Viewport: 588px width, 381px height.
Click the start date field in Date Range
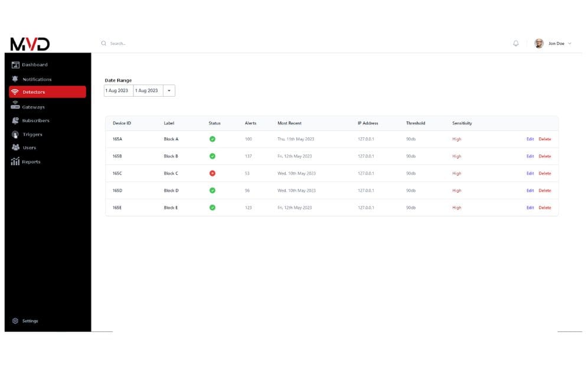pyautogui.click(x=118, y=91)
